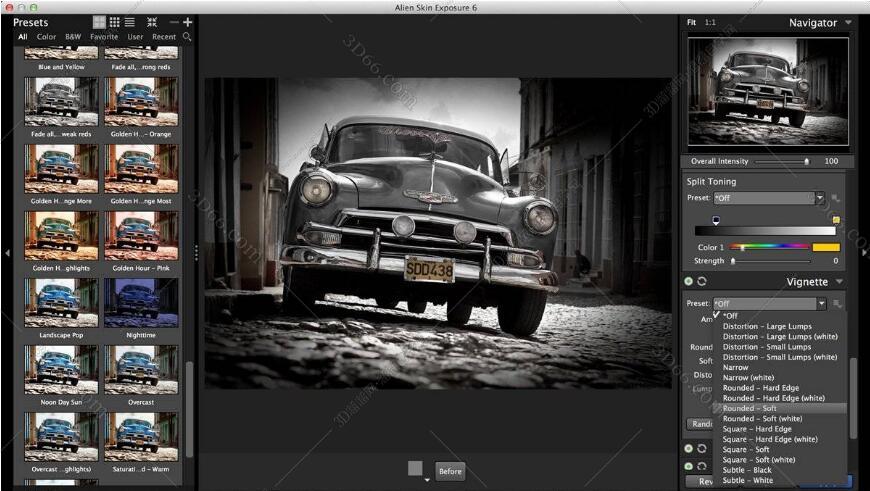This screenshot has height=491, width=870.
Task: Expand the Navigator panel menu arrow
Action: [x=848, y=23]
